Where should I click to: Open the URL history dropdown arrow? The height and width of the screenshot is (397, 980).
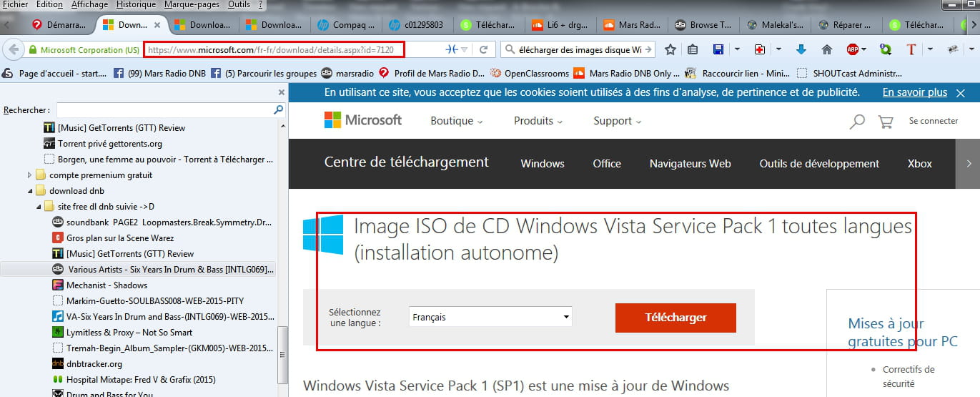[x=465, y=50]
